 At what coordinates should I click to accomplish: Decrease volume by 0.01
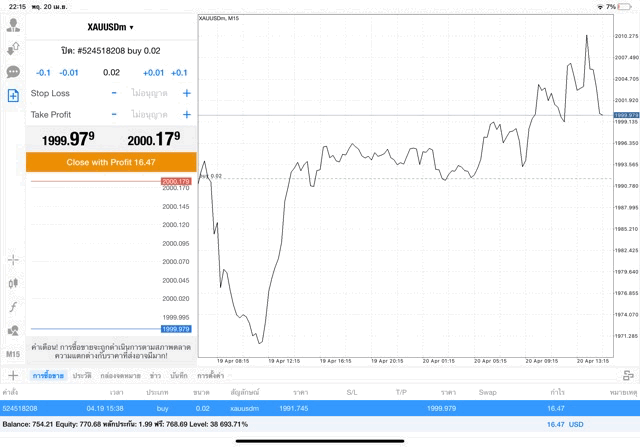point(69,73)
